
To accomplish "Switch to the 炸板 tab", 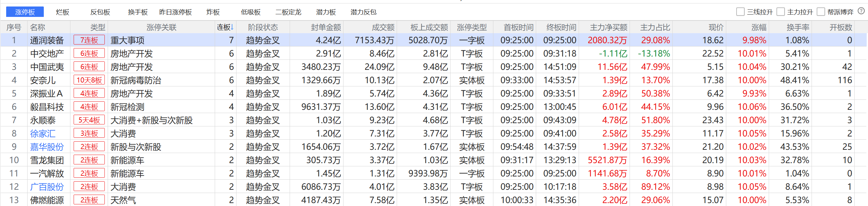I will [x=213, y=12].
